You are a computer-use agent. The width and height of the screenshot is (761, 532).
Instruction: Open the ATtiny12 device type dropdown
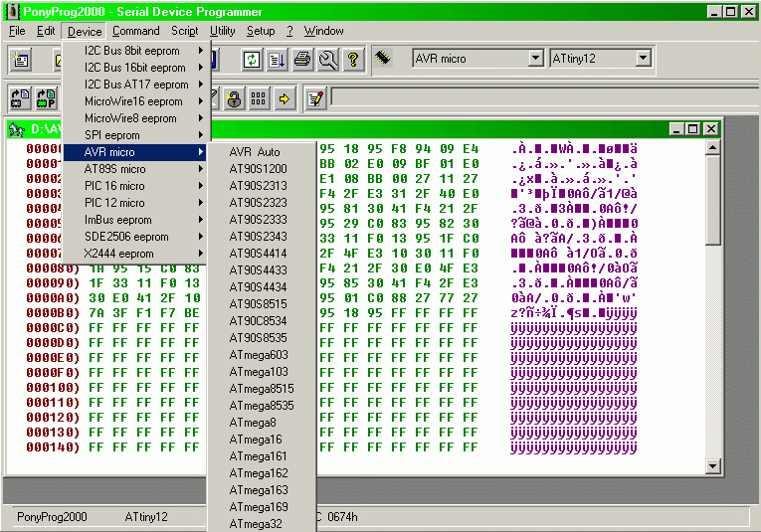tap(643, 59)
